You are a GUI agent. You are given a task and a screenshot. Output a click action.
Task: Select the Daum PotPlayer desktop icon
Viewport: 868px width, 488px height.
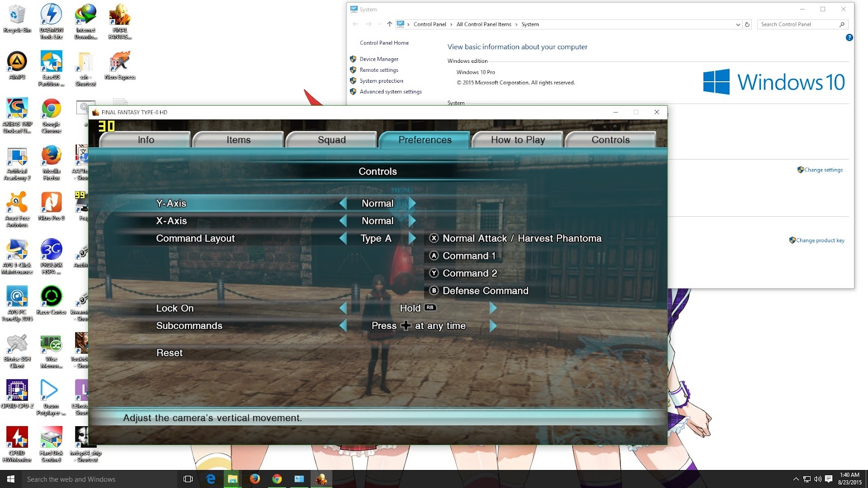click(51, 397)
